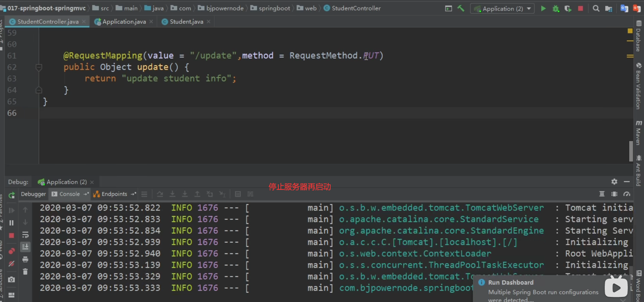This screenshot has height=302, width=644.
Task: Collapse update method fold marker line 62
Action: (39, 67)
